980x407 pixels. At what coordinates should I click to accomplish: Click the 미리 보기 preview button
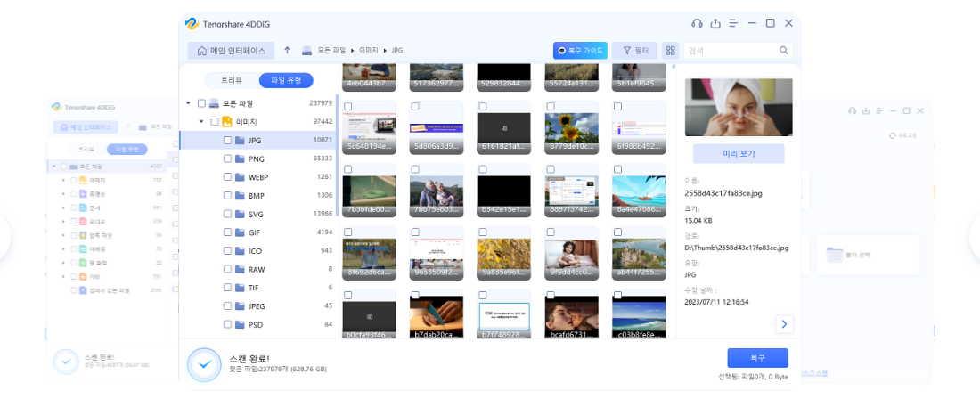(x=739, y=154)
